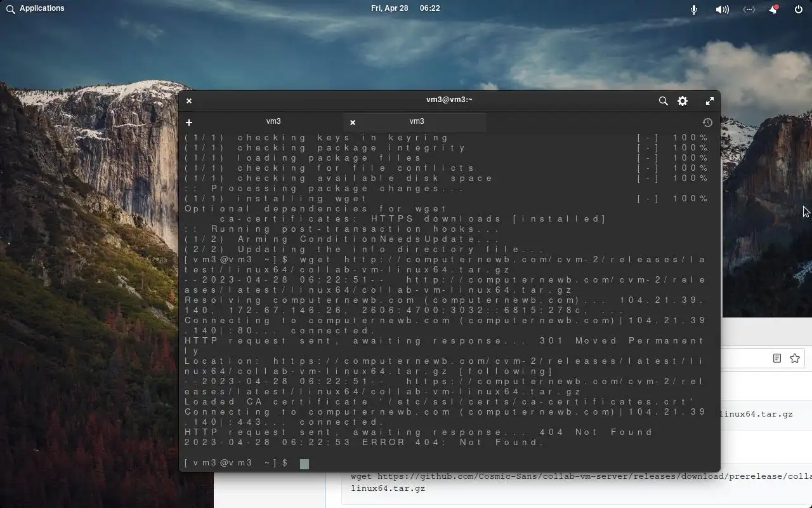Open the notifications bell icon

click(773, 10)
